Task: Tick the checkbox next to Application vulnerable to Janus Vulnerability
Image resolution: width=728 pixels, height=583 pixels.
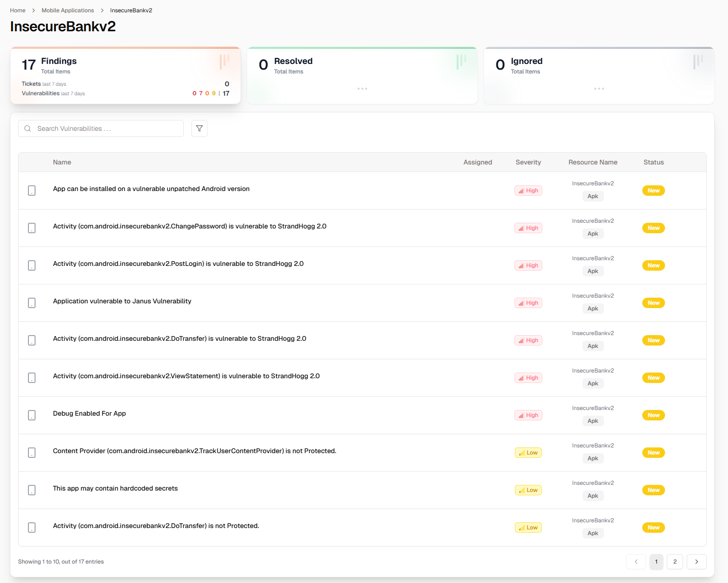Action: 32,302
